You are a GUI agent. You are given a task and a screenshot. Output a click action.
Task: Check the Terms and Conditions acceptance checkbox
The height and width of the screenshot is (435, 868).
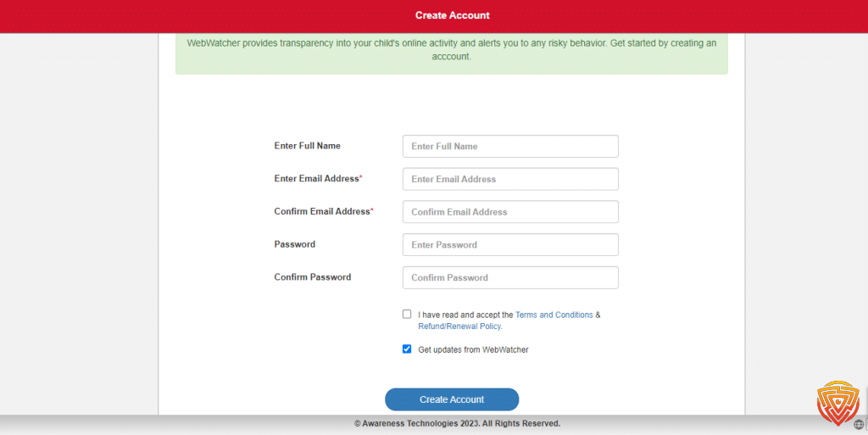coord(407,315)
